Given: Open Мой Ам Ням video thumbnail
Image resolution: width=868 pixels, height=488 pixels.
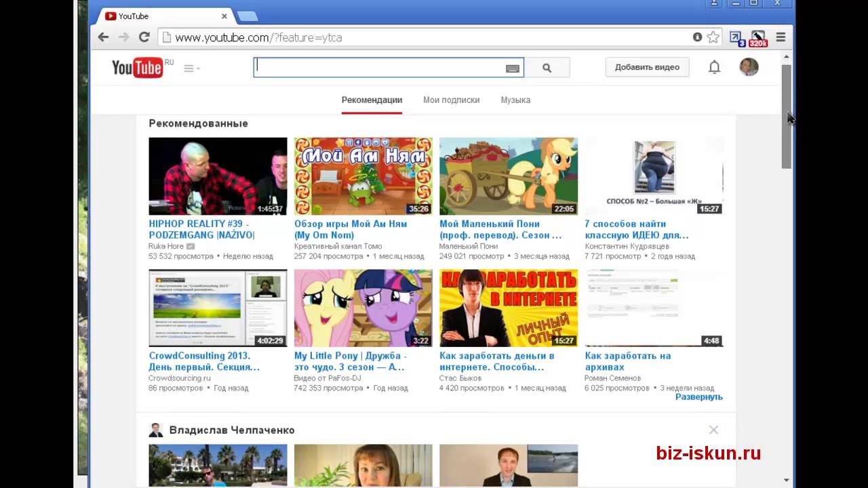Looking at the screenshot, I should (x=363, y=176).
